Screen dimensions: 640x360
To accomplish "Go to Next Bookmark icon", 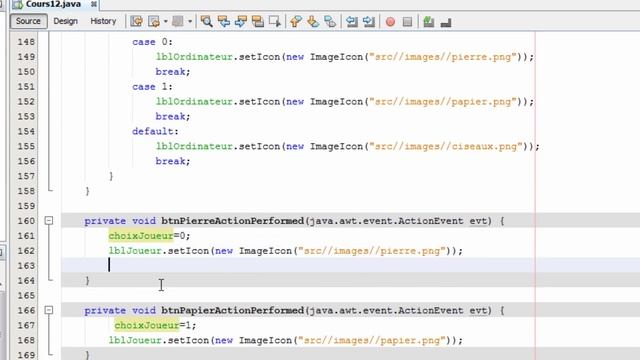I will tap(313, 21).
